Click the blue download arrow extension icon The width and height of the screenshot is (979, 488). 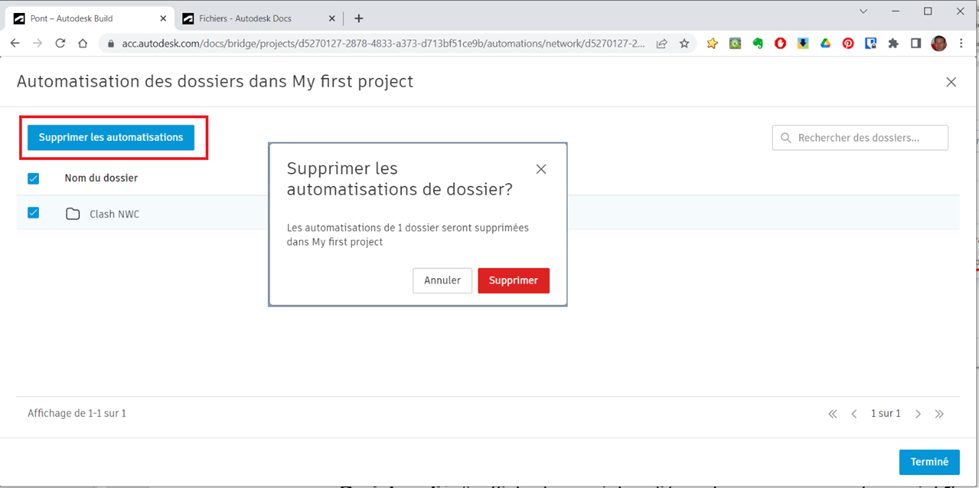(x=803, y=44)
